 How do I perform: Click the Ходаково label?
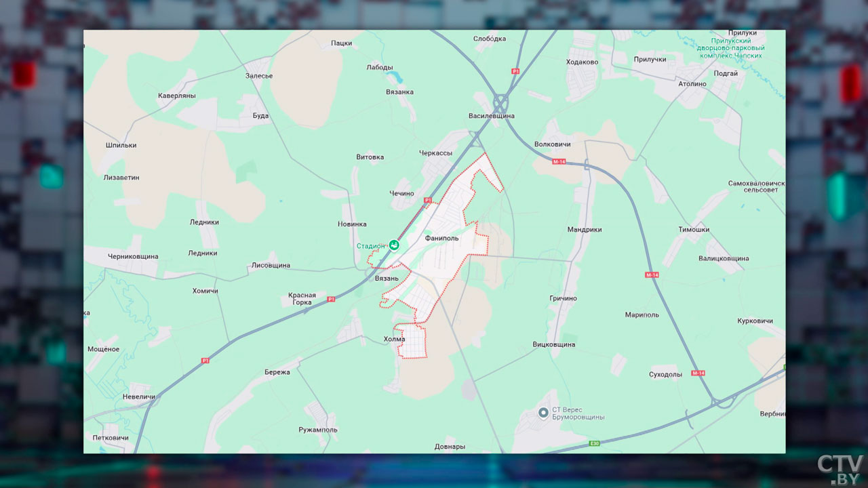[x=583, y=62]
